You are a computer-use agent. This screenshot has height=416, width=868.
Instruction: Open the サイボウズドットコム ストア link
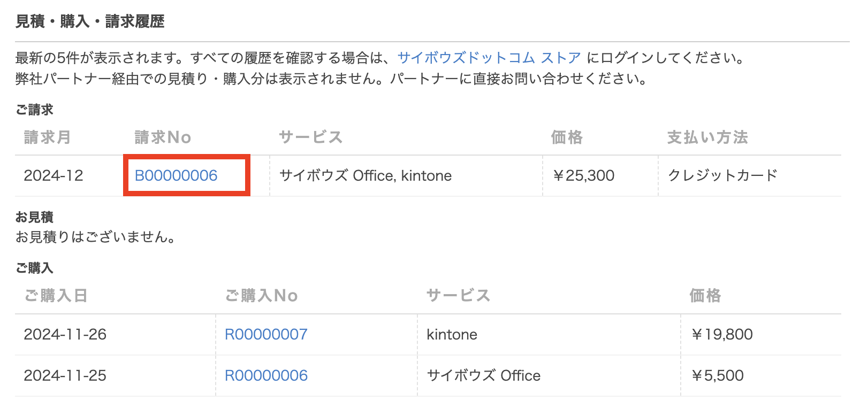[x=489, y=58]
